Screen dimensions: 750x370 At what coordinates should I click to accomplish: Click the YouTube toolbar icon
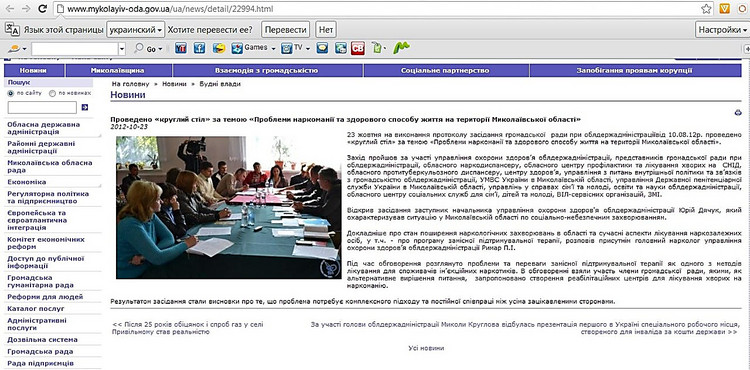(x=181, y=48)
